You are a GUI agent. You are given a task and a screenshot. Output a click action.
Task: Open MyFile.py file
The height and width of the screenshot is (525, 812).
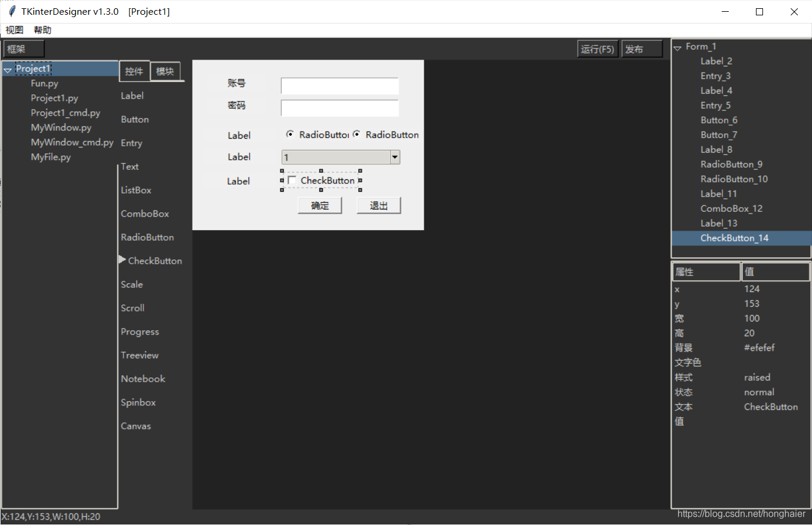point(51,157)
